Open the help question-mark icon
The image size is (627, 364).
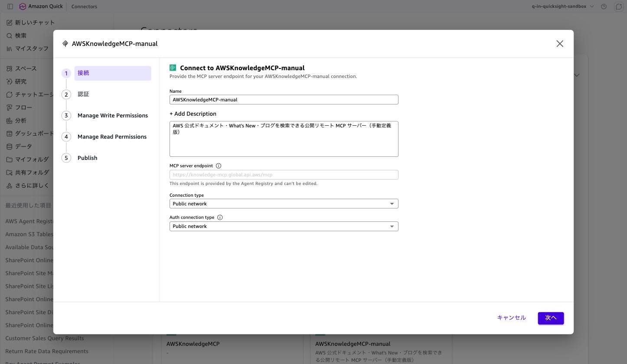pyautogui.click(x=604, y=6)
